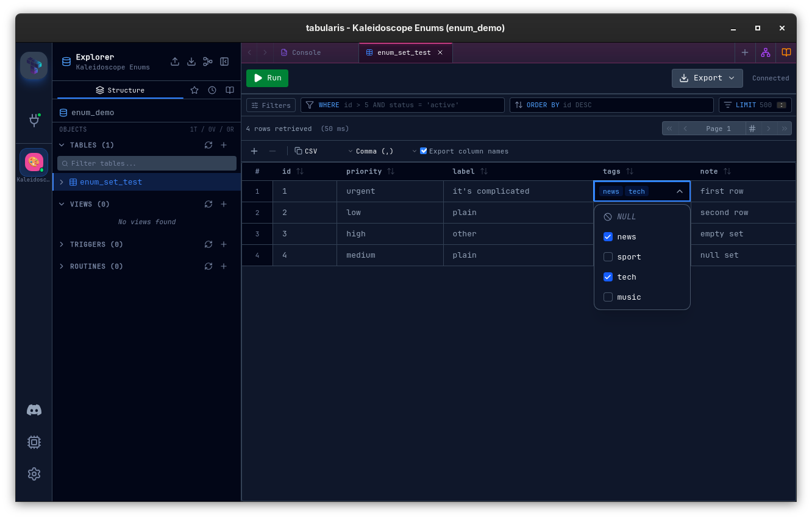The image size is (812, 519).
Task: Click the Filters button
Action: 271,105
